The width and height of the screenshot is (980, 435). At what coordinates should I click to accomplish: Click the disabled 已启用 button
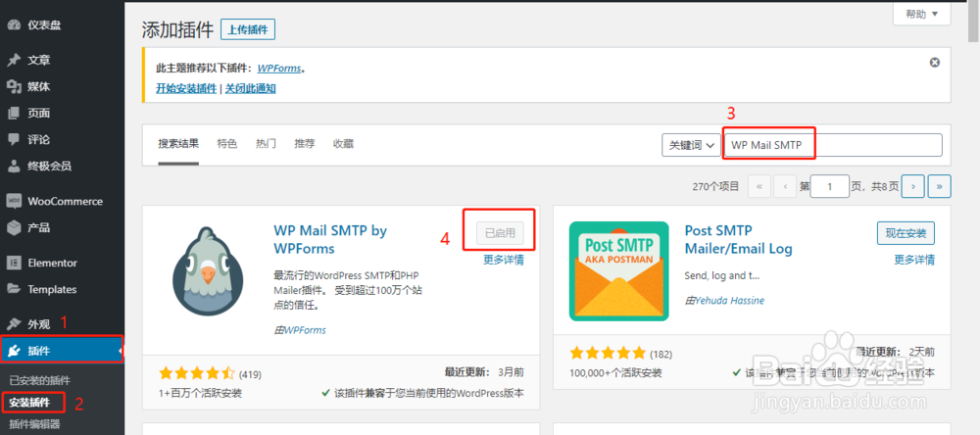click(500, 233)
